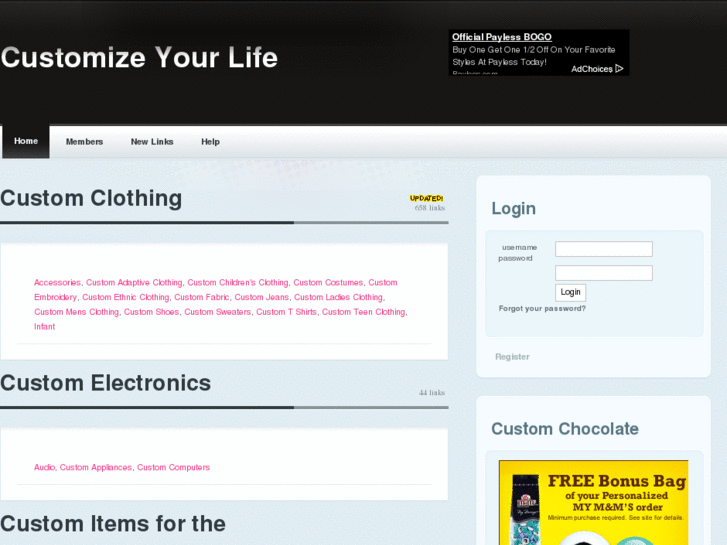Open Custom Jeans link
Screen dimensions: 727x545
(261, 297)
